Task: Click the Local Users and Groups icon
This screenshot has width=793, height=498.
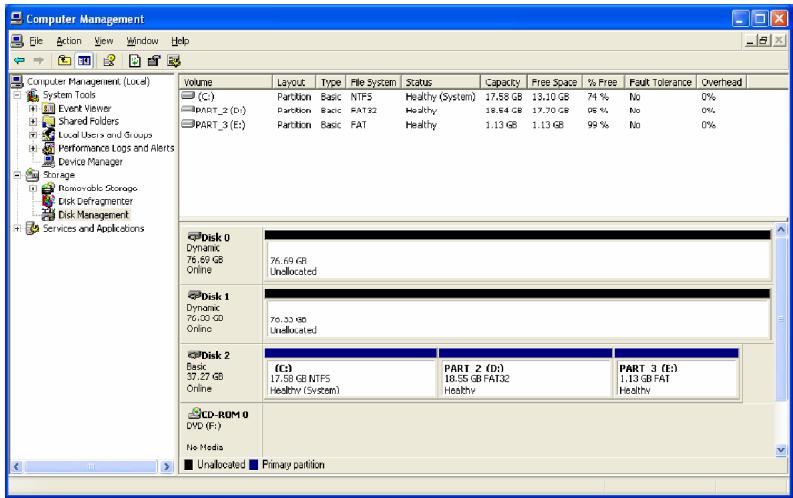Action: click(49, 134)
